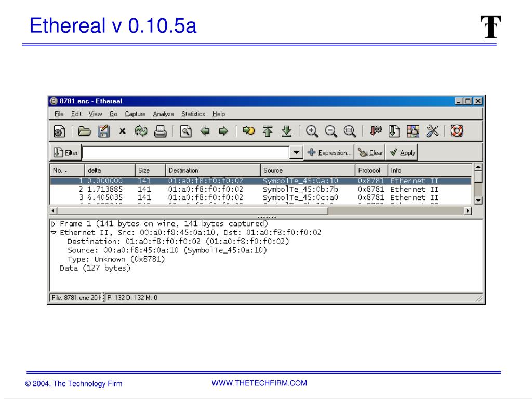Image resolution: width=532 pixels, height=399 pixels.
Task: Click inside the display filter text field
Action: point(185,153)
